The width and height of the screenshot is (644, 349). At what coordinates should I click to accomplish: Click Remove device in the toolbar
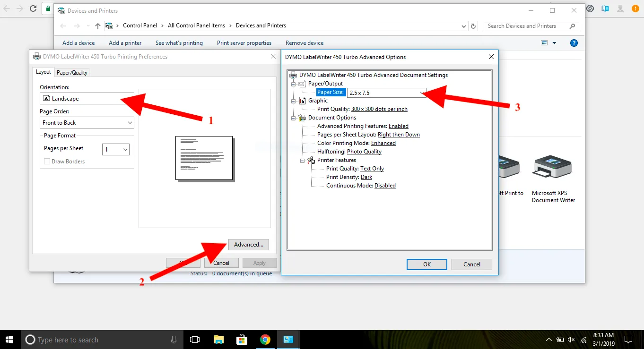[305, 43]
